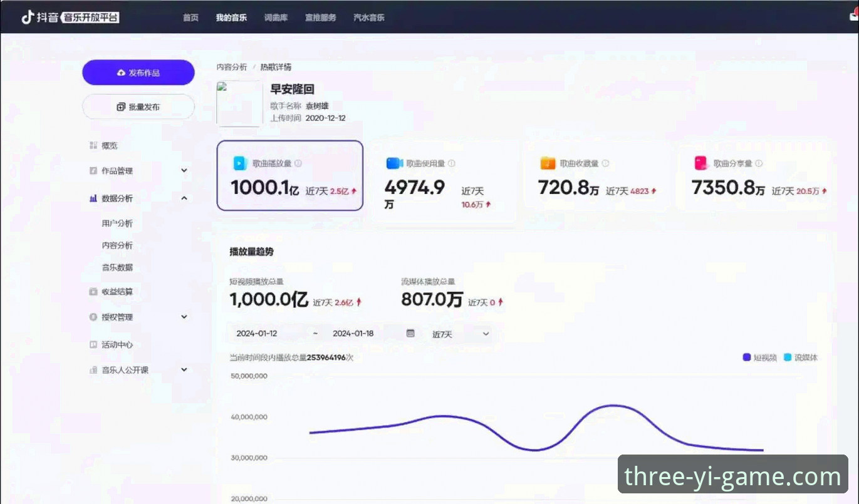This screenshot has width=859, height=504.
Task: Click the upload cloud icon in 发布作品
Action: (x=122, y=73)
